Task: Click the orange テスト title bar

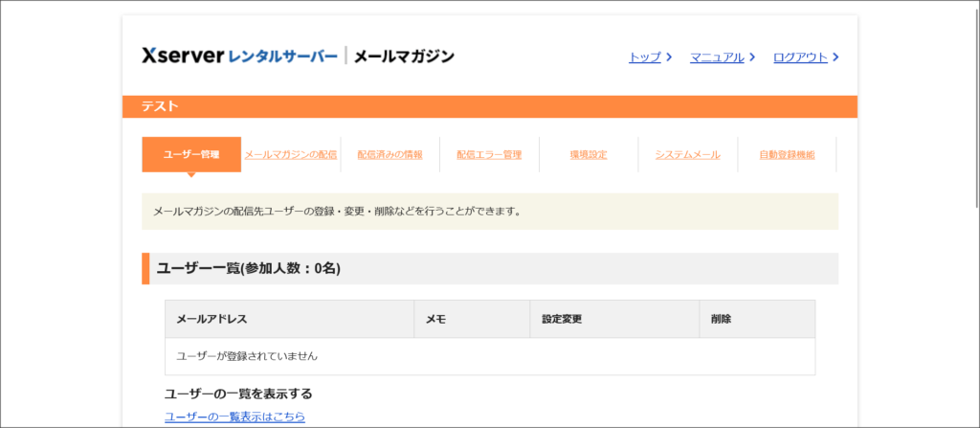Action: point(489,107)
